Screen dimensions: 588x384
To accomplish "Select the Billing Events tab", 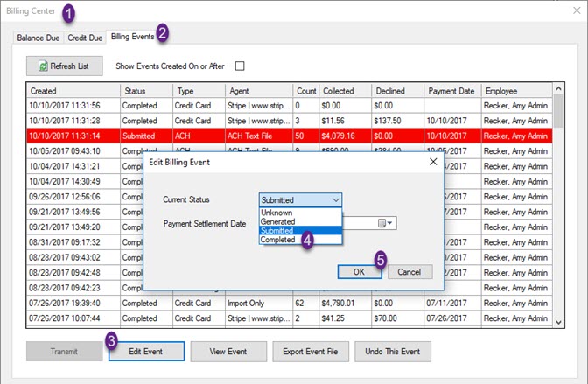I will (133, 38).
